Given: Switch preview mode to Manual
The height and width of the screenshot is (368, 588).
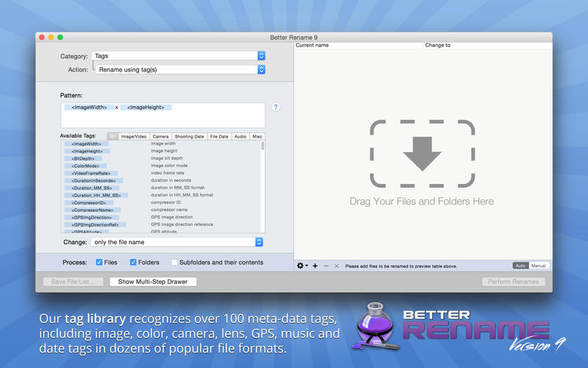Looking at the screenshot, I should [539, 266].
